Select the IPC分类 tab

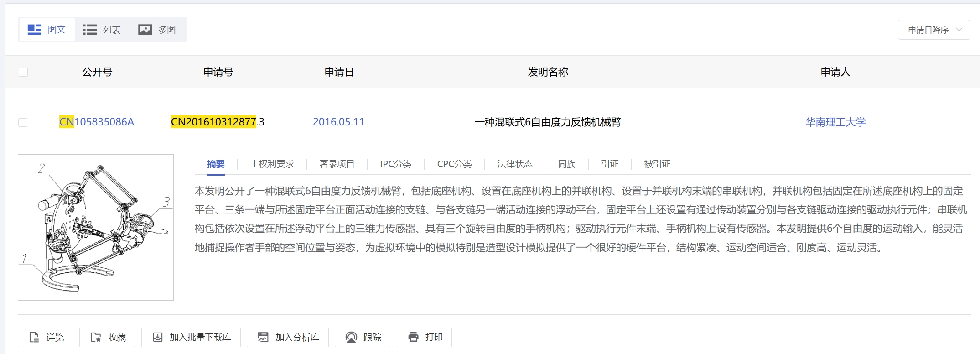[396, 164]
